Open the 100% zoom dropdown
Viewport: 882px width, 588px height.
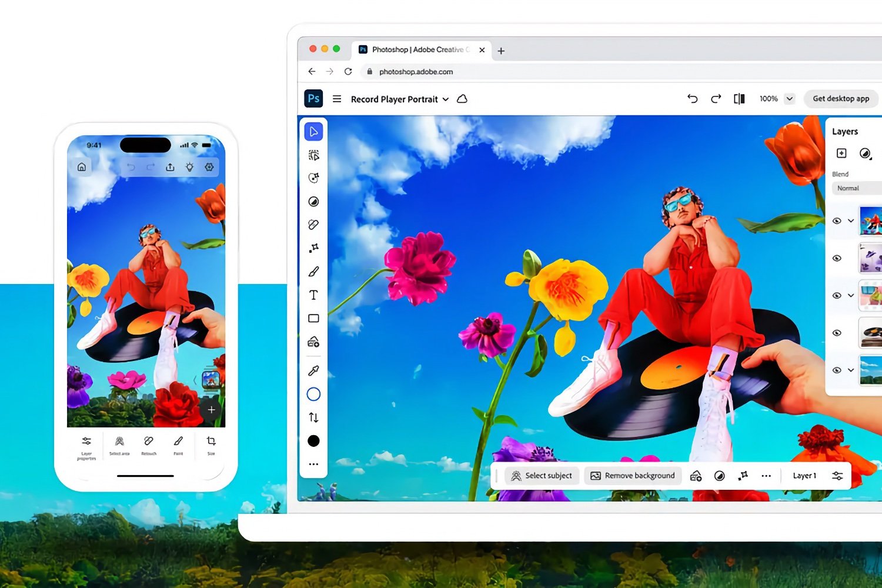790,99
